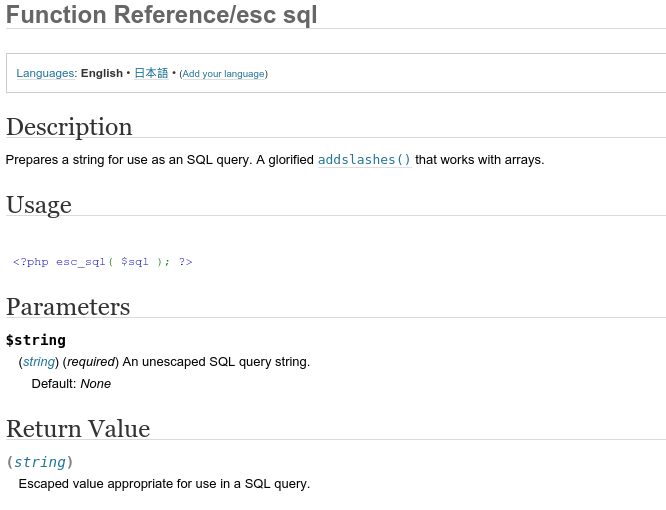This screenshot has width=666, height=510.
Task: Click the Escaped value appropriate description text
Action: [x=164, y=484]
